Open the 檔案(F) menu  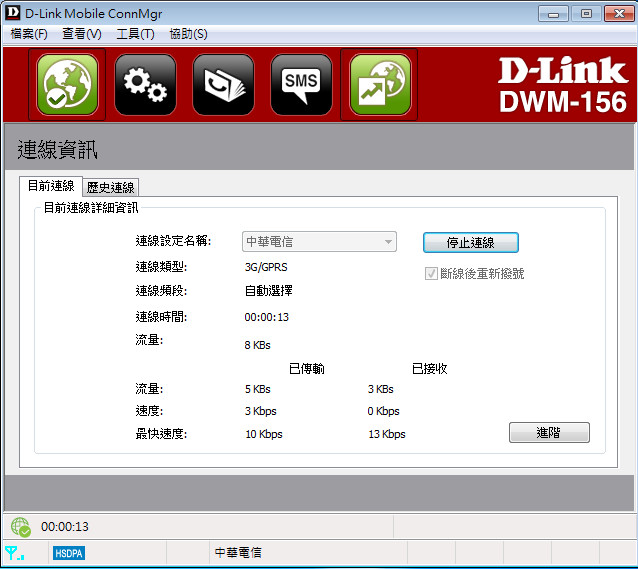pos(29,34)
